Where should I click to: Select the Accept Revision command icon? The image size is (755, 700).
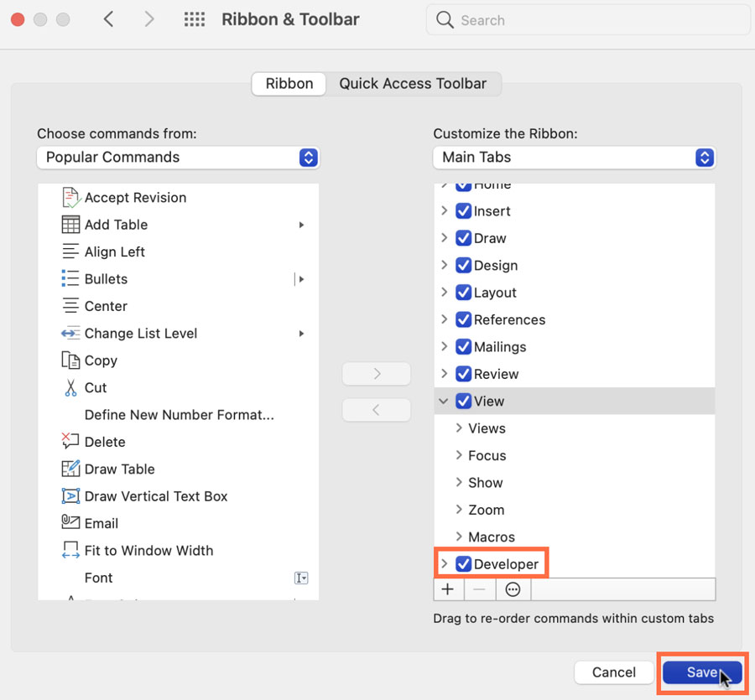[71, 197]
